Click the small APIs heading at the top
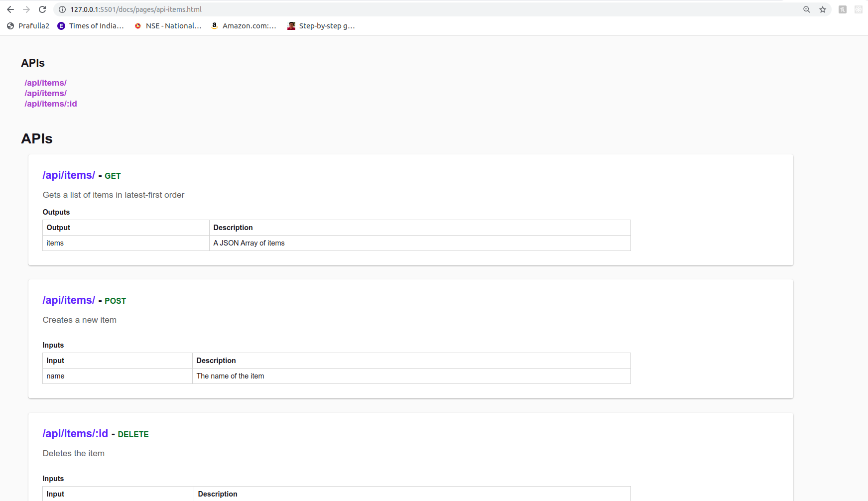This screenshot has width=868, height=501. [x=33, y=63]
